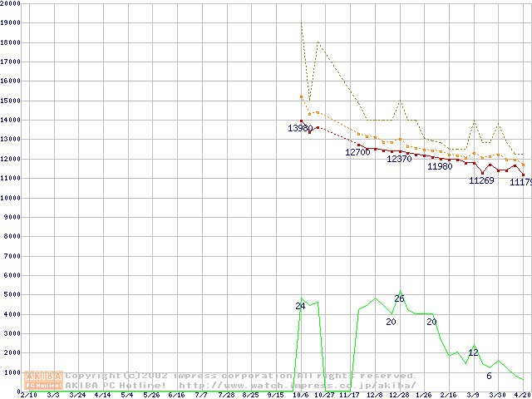Select the green line label 12
532x399 pixels.
473,352
